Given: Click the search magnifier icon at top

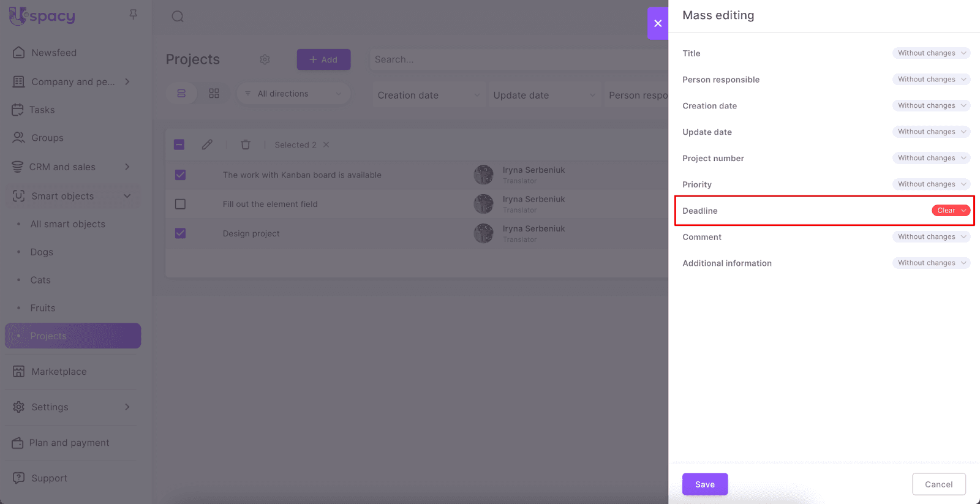Looking at the screenshot, I should point(178,17).
